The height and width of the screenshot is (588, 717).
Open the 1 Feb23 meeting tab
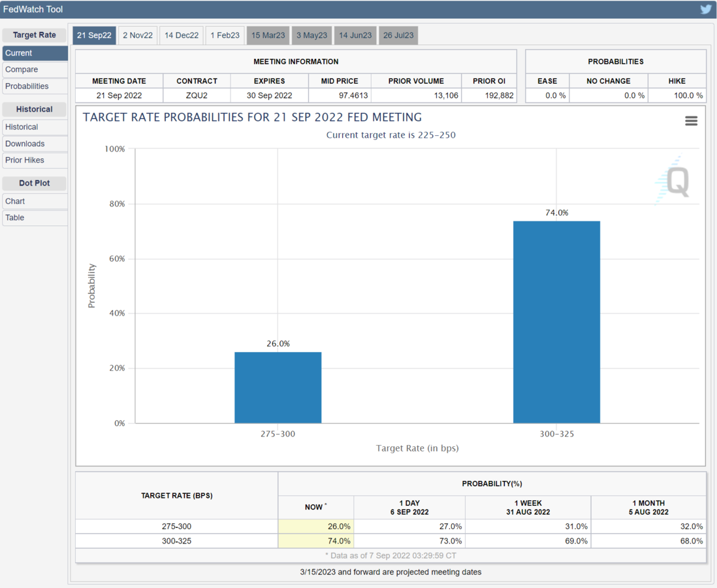(x=225, y=35)
